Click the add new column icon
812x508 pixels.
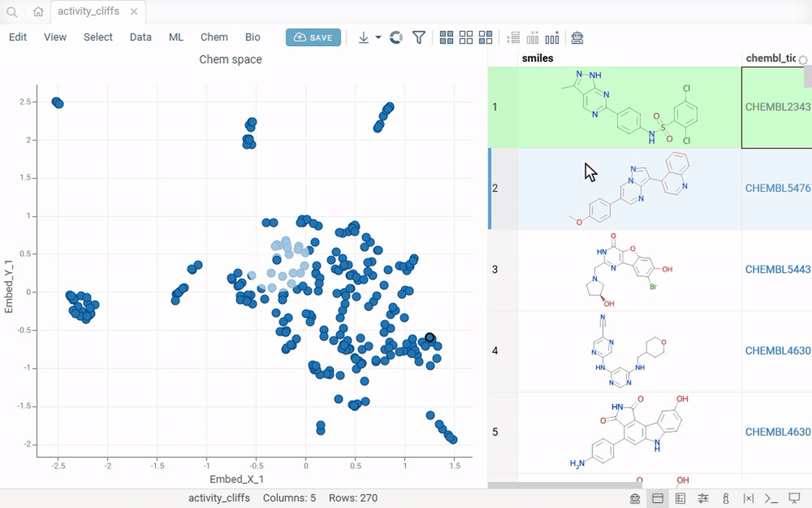point(552,38)
